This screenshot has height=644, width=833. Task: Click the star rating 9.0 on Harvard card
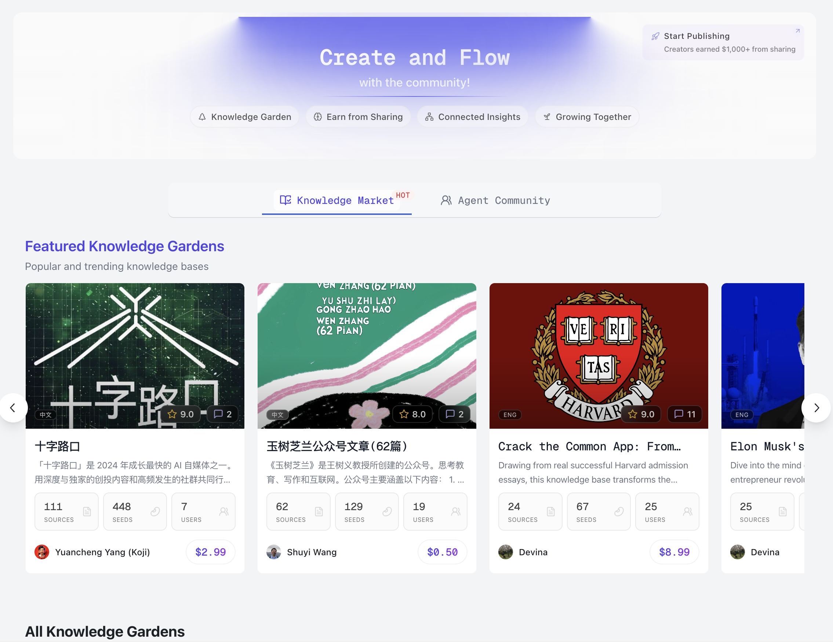(x=641, y=414)
